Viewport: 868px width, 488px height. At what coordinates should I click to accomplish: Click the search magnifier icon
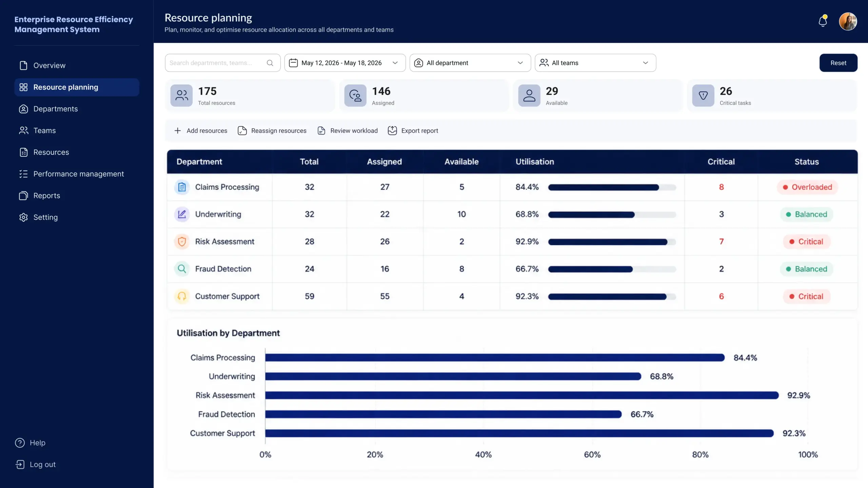click(x=270, y=63)
